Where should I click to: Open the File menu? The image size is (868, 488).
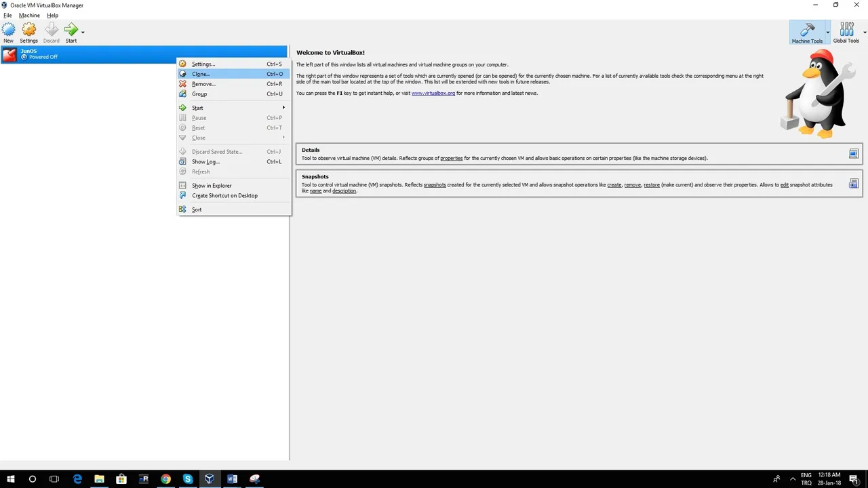pyautogui.click(x=7, y=15)
